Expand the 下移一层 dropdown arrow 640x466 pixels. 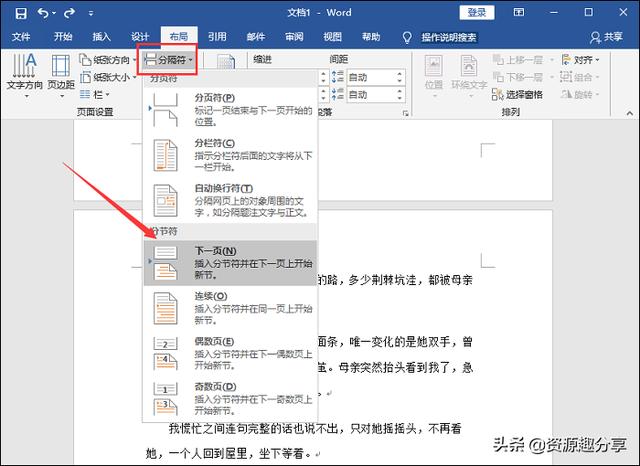coord(552,77)
